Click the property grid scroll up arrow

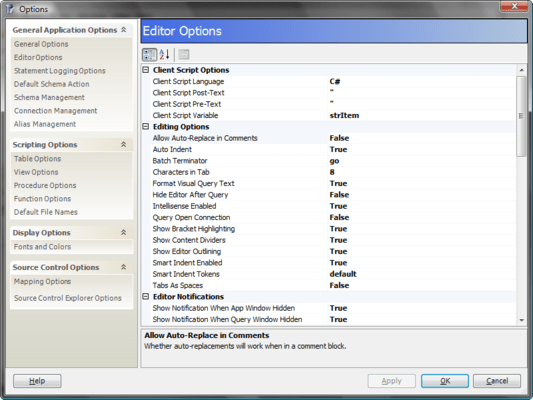click(521, 70)
